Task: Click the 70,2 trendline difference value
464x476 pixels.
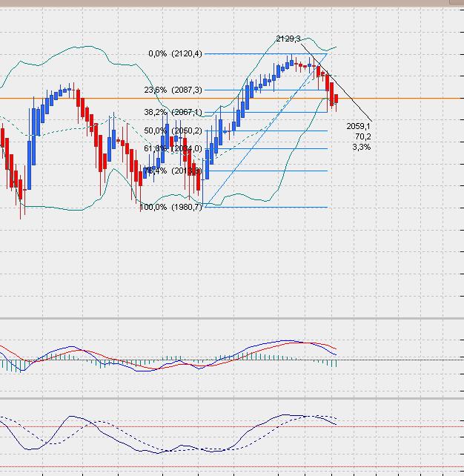Action: click(362, 137)
